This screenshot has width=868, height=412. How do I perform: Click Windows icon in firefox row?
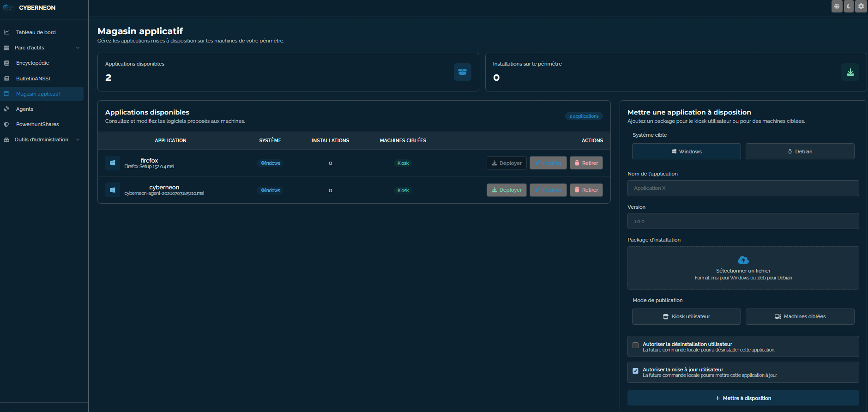(112, 163)
